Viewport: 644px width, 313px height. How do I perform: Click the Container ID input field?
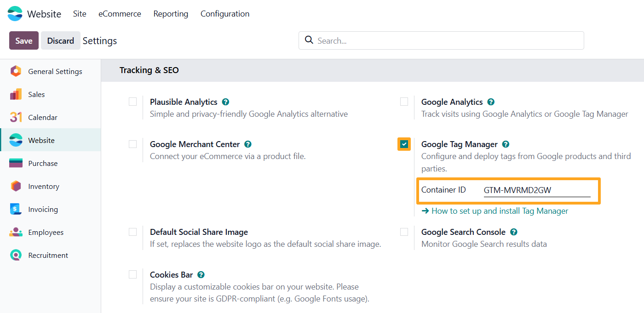pos(537,190)
